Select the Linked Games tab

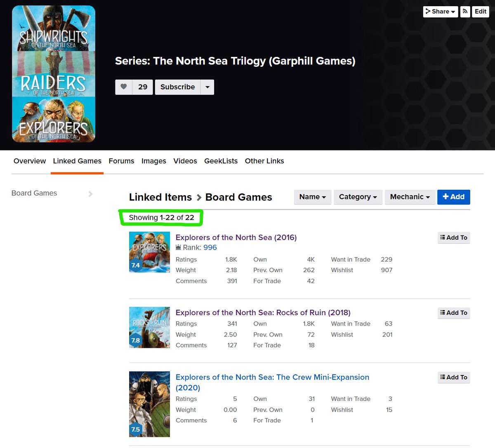77,161
